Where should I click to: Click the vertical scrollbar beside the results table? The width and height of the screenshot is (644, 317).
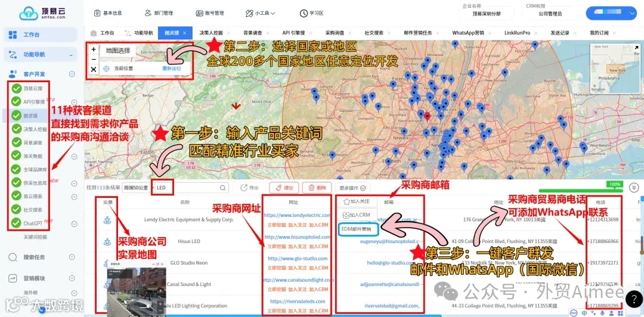(642, 246)
